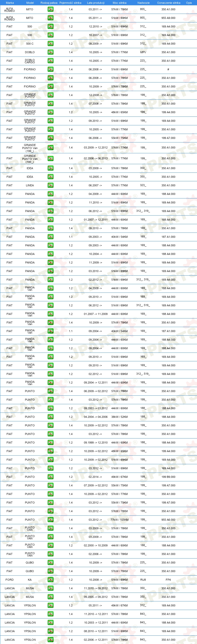This screenshot has width=197, height=644.
Task: Click the 'DOBLO CARGO' model cell
Action: point(30,61)
